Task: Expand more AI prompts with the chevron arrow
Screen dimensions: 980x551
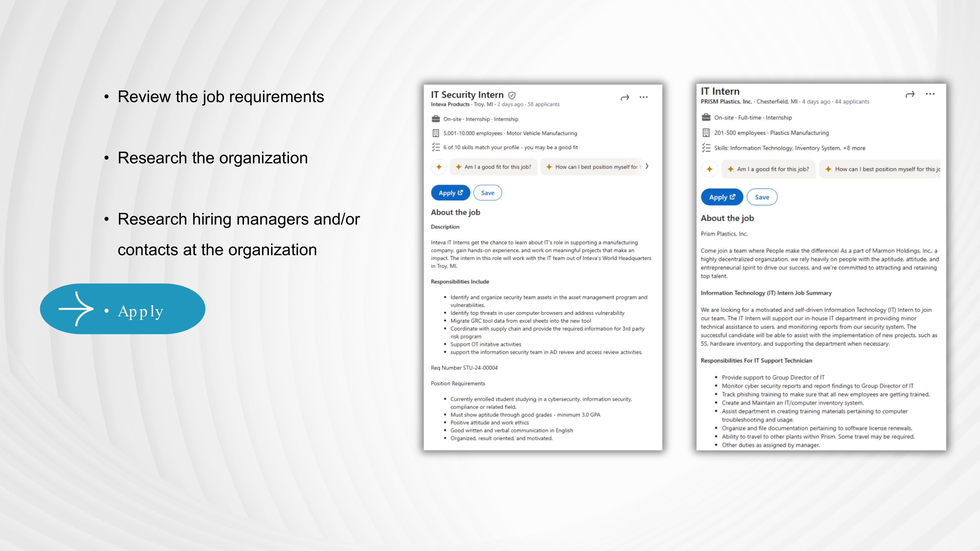Action: pos(647,166)
